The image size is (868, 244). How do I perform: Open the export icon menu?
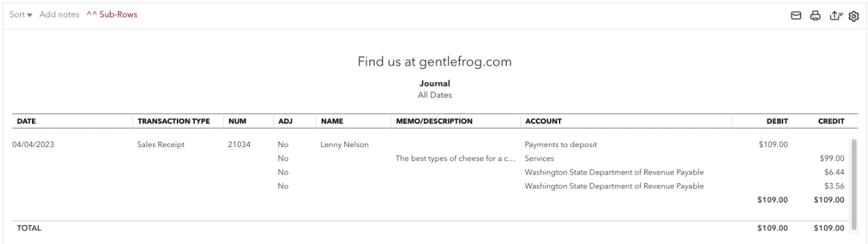click(835, 15)
